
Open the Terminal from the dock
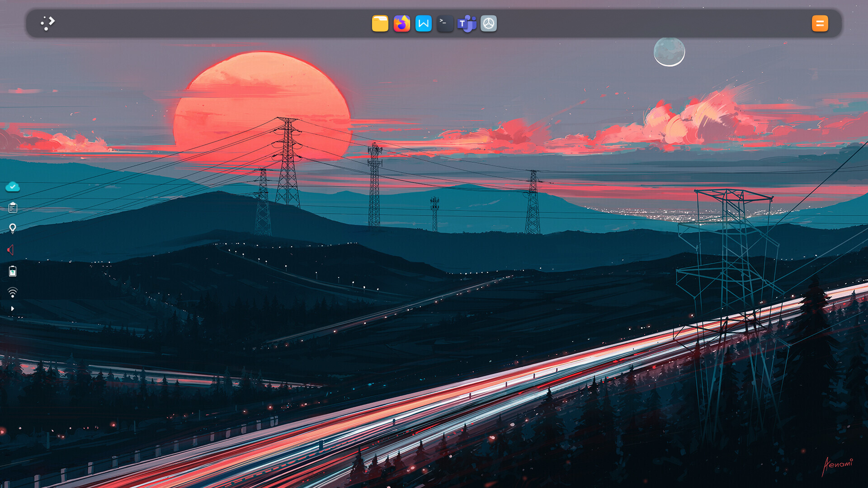click(x=445, y=23)
